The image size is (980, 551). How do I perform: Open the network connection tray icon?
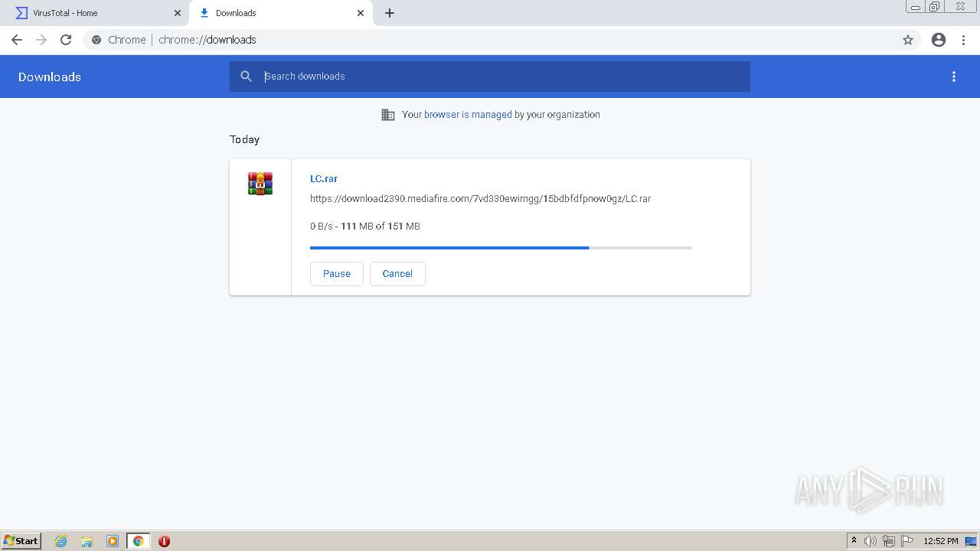889,541
